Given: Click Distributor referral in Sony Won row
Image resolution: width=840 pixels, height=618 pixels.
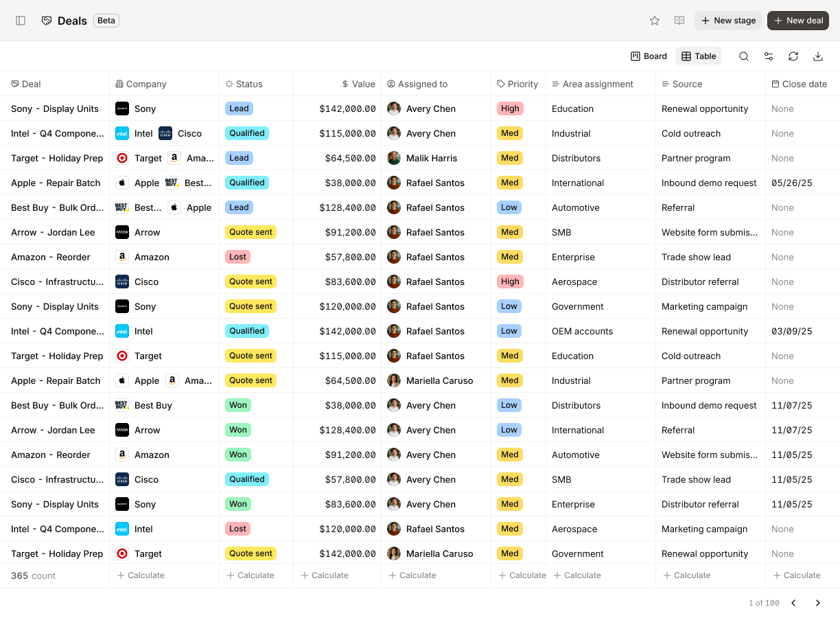Looking at the screenshot, I should (700, 504).
